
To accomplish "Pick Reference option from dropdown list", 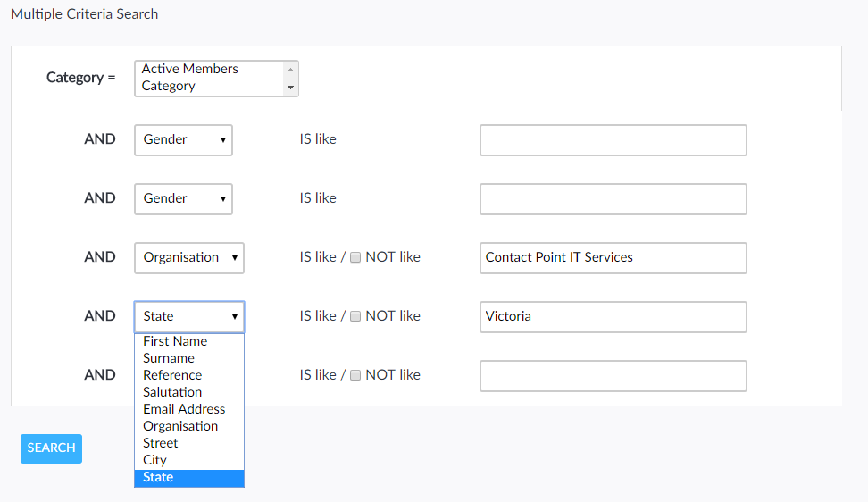I will [x=172, y=375].
